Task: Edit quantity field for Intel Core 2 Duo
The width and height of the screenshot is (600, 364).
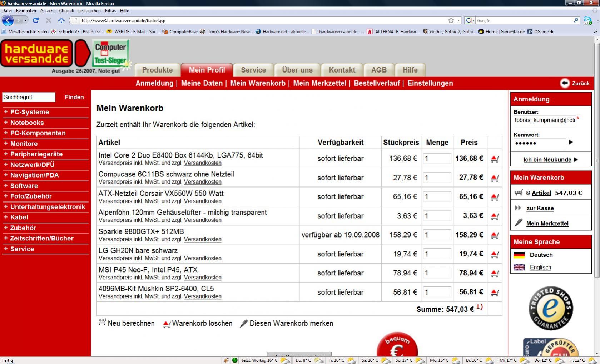Action: [x=437, y=159]
